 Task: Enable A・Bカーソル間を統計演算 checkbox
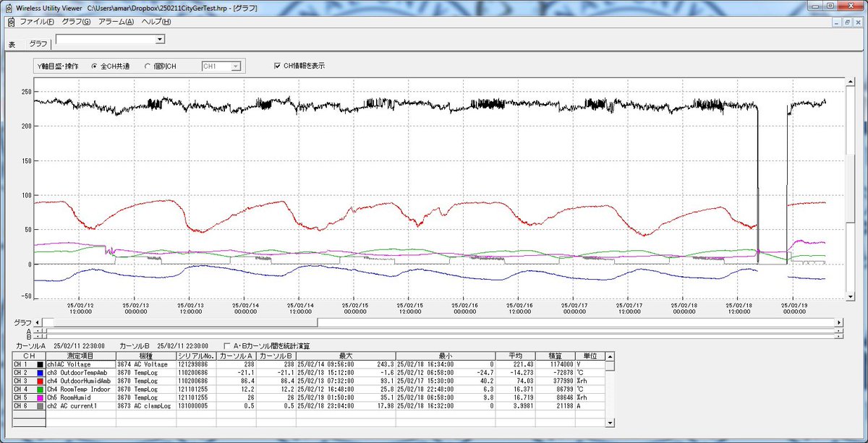click(x=228, y=345)
